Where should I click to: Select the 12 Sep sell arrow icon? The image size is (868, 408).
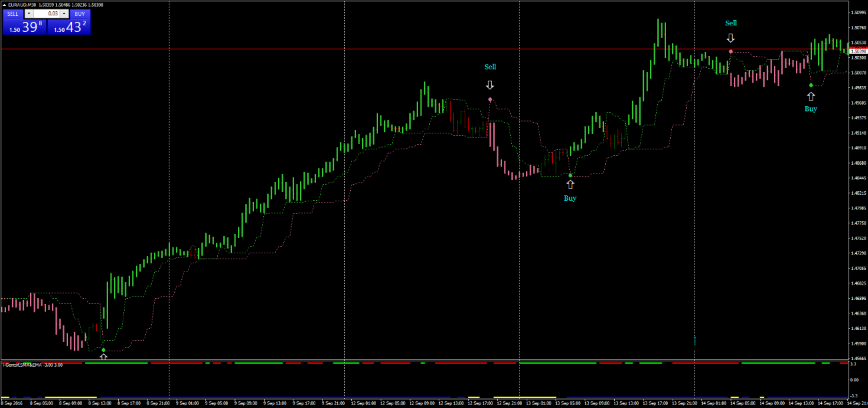pos(490,85)
